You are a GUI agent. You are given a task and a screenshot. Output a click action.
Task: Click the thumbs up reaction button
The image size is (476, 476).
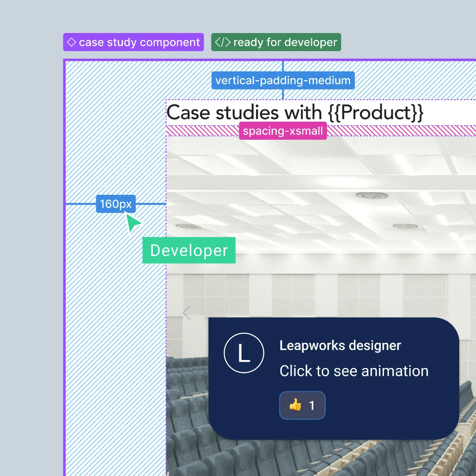pyautogui.click(x=302, y=405)
